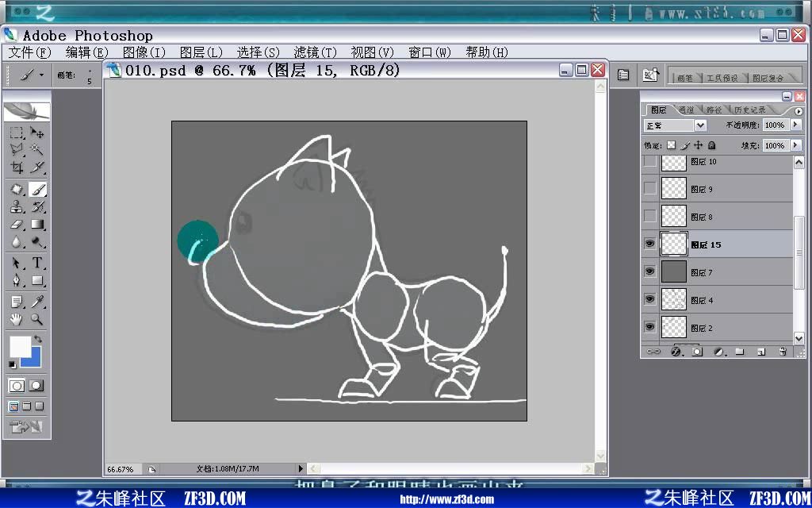Toggle lock image pixels
The image size is (812, 508).
[685, 145]
